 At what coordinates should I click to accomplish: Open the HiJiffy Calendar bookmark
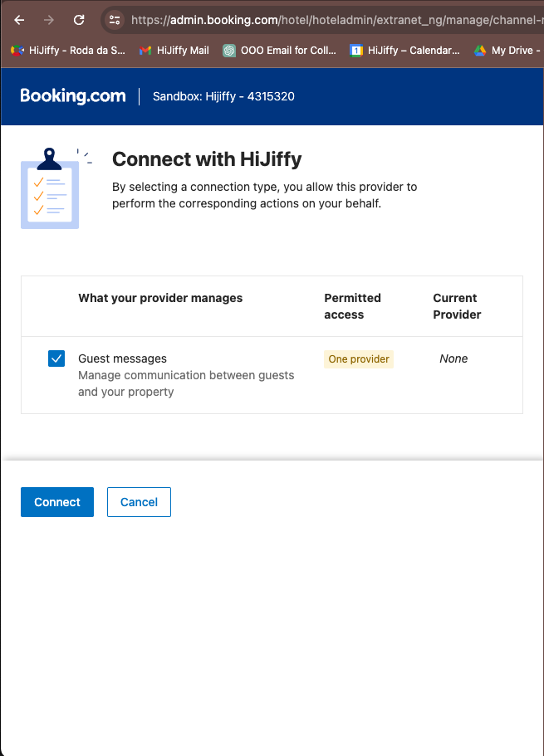coord(404,51)
